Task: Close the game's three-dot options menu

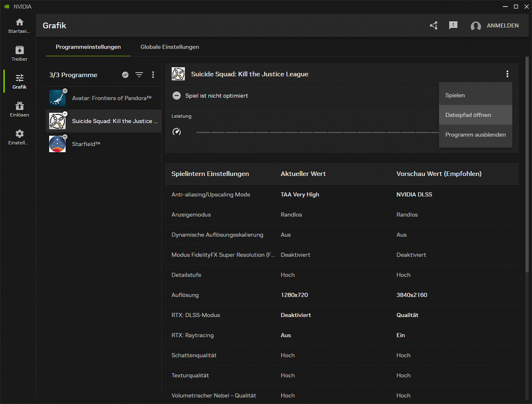Action: tap(507, 74)
